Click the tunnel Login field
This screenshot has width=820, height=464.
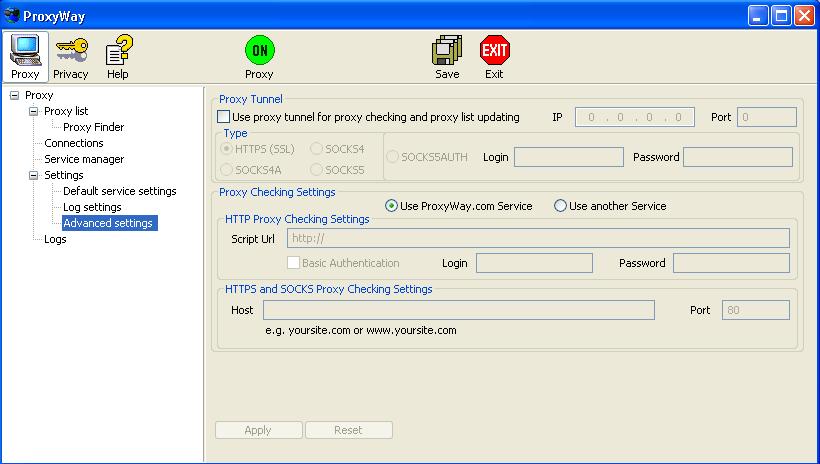[569, 157]
